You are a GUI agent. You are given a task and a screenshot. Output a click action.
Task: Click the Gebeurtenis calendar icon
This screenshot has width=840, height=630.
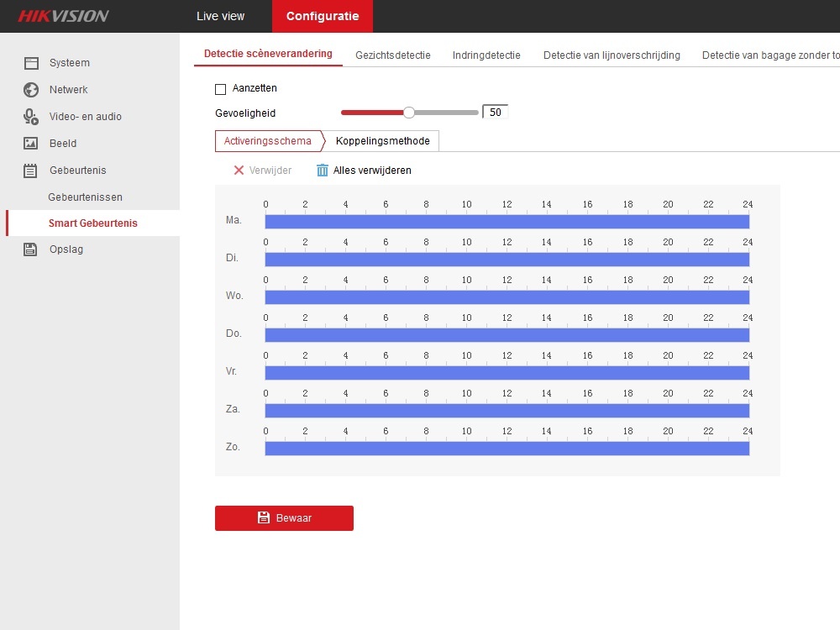(x=30, y=171)
